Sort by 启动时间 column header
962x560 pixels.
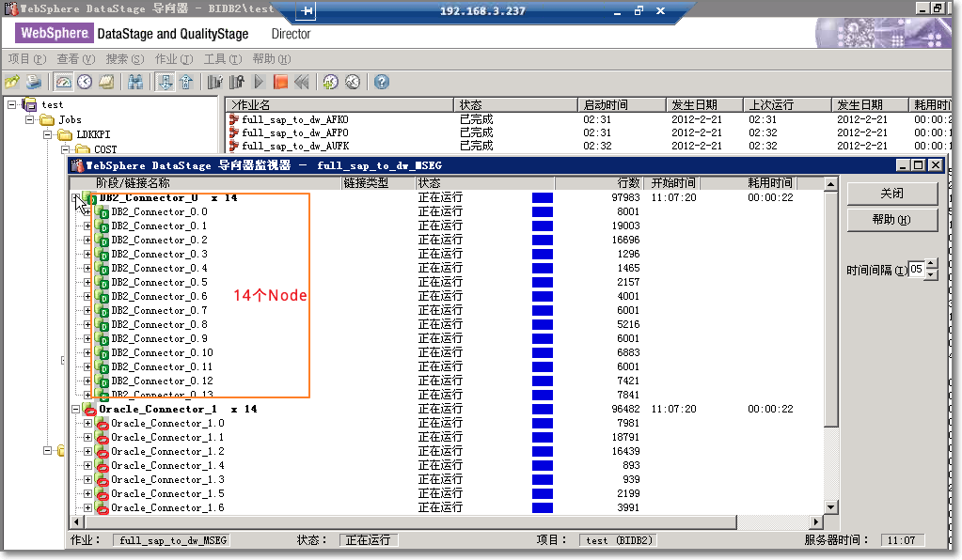tap(622, 105)
